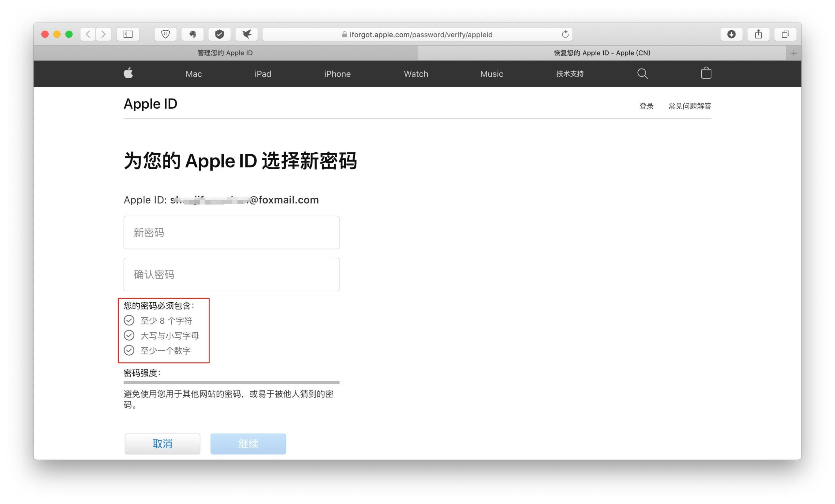Open Mac in navigation menu
Viewport: 835px width, 504px height.
tap(194, 74)
